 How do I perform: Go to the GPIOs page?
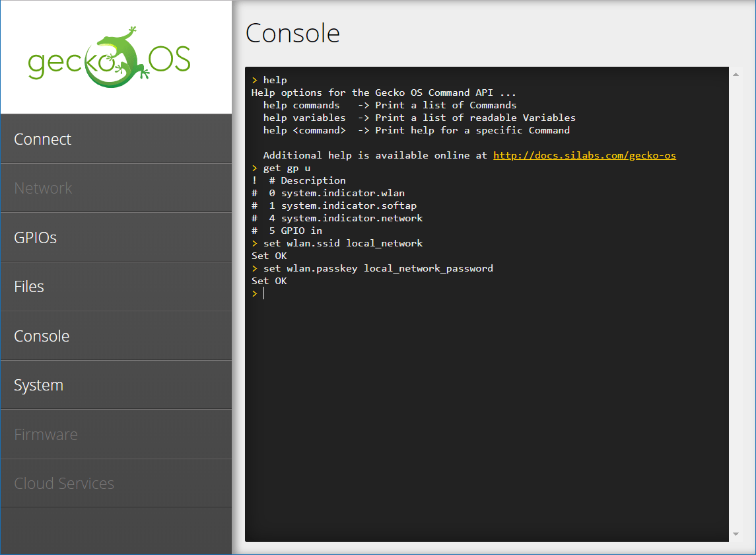pos(116,237)
